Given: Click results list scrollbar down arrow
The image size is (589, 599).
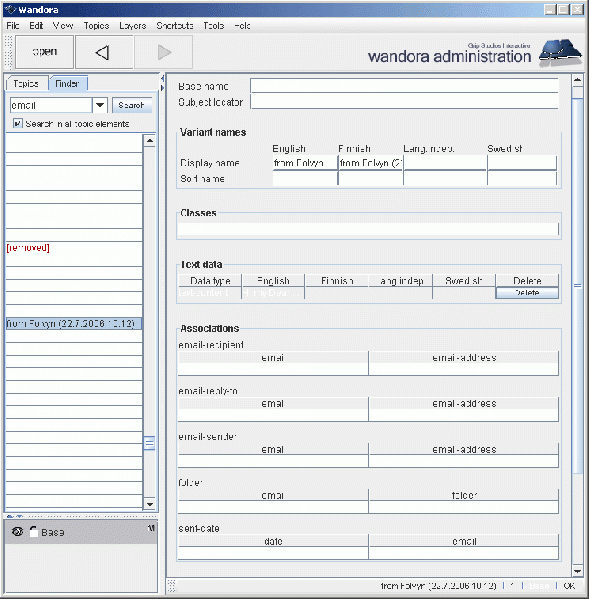Looking at the screenshot, I should pos(150,504).
